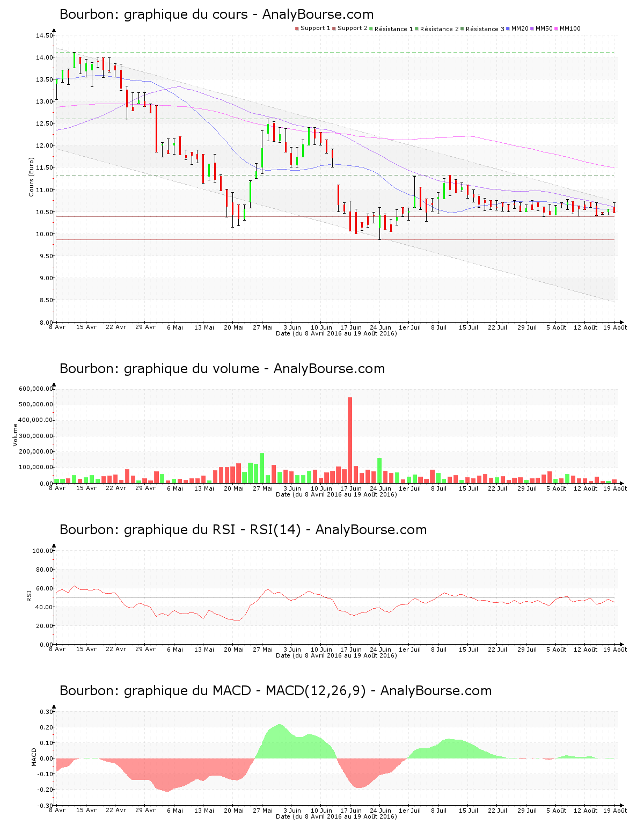Image resolution: width=644 pixels, height=832 pixels.
Task: Select the 'Résistance 2' legend label
Action: [440, 29]
